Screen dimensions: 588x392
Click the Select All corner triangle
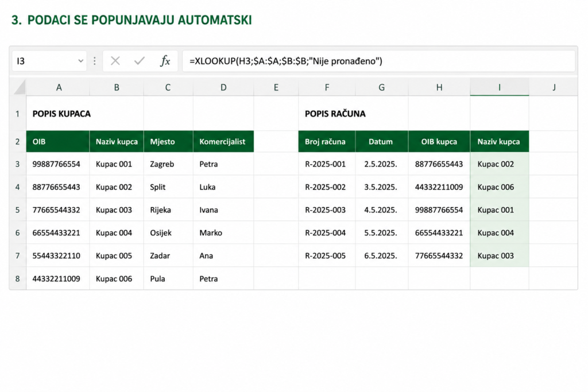click(20, 87)
